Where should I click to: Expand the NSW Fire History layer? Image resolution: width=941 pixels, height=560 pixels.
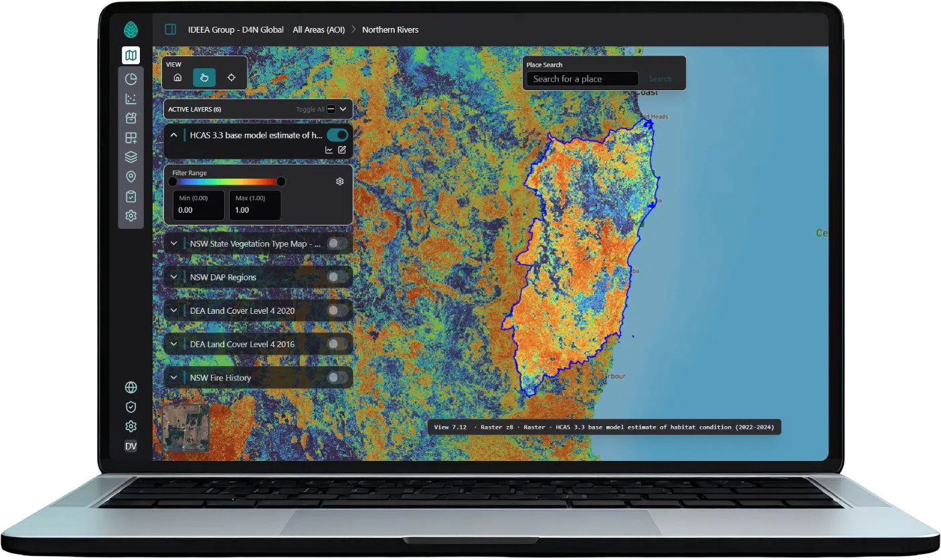(x=174, y=377)
